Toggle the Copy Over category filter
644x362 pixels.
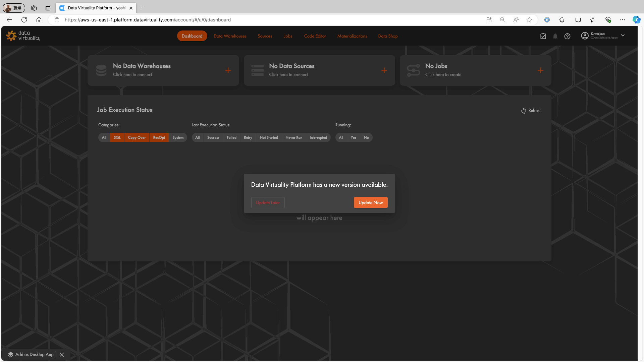pyautogui.click(x=137, y=137)
